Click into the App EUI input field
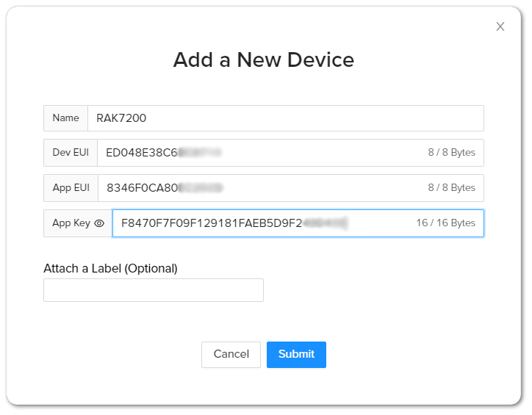The width and height of the screenshot is (532, 415). tap(257, 187)
